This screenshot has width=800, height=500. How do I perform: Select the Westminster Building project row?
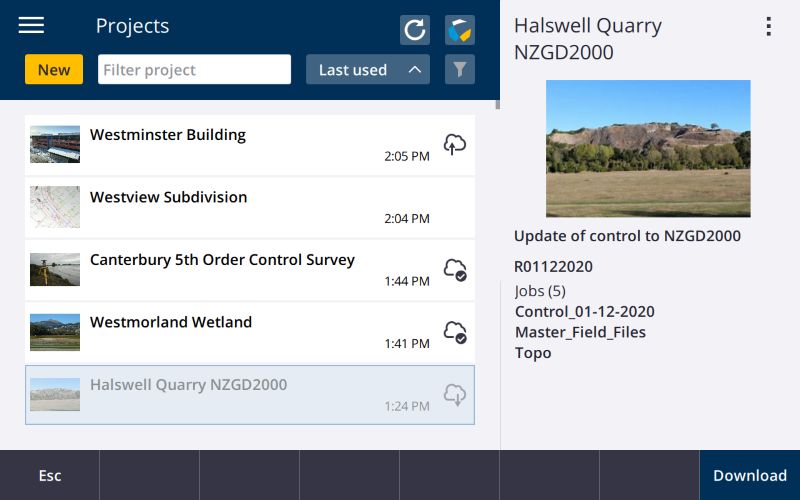click(x=250, y=144)
